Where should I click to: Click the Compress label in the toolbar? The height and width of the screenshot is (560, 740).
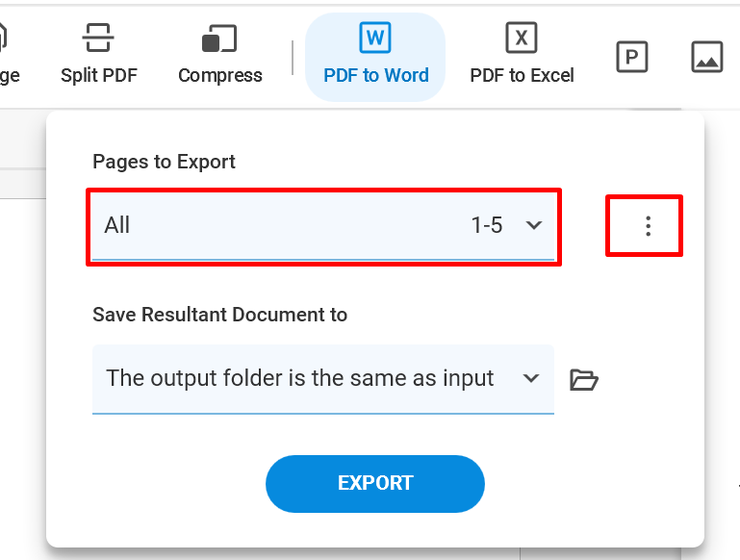click(220, 76)
